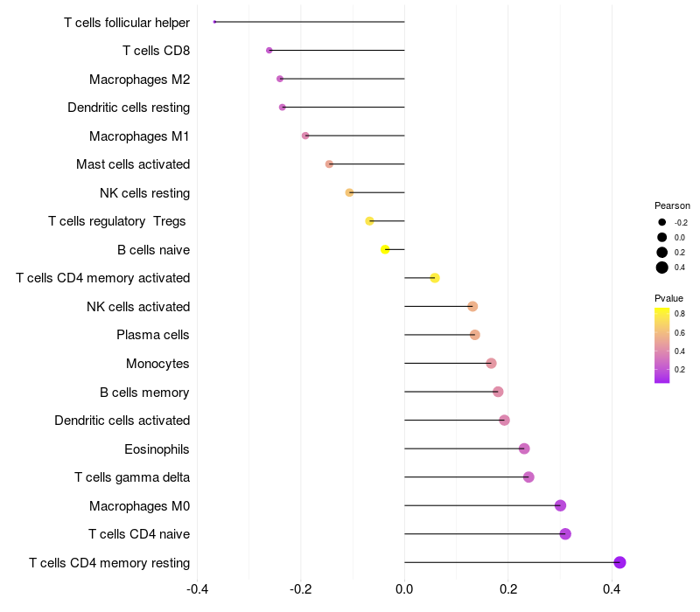Click the Pvalue color gradient bar
Viewport: 700px width, 612px height.
[662, 344]
